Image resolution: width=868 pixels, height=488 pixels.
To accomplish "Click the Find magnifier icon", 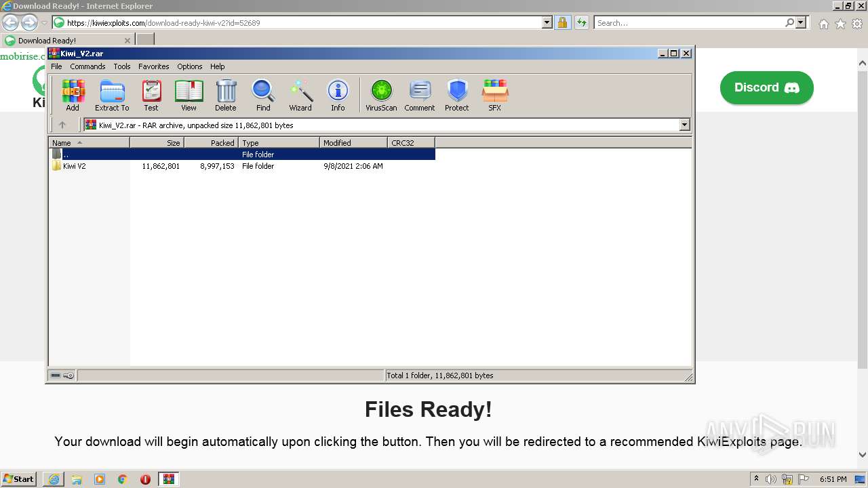I will (x=263, y=96).
